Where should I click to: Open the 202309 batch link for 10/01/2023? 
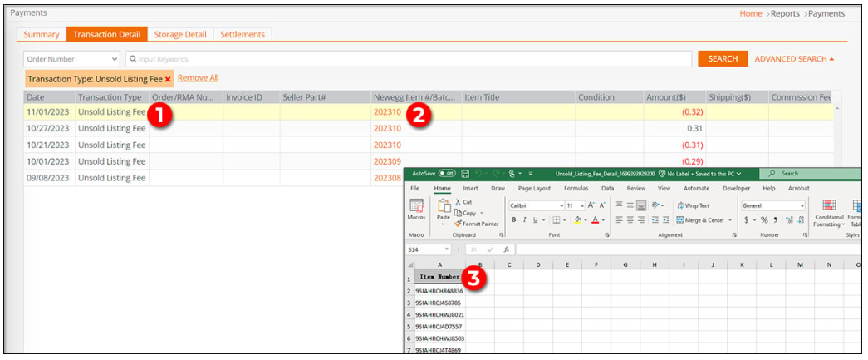point(388,162)
